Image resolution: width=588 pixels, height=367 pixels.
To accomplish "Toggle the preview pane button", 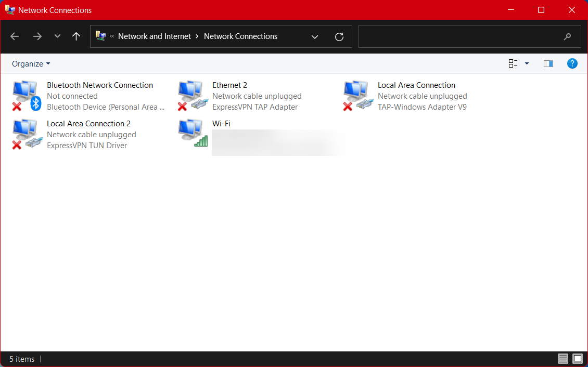I will click(x=548, y=63).
